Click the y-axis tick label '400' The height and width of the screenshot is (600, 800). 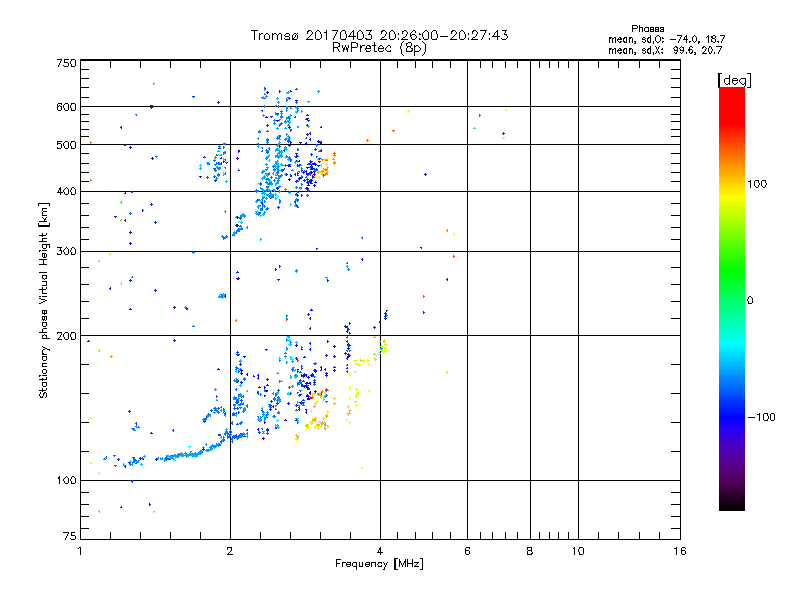67,192
